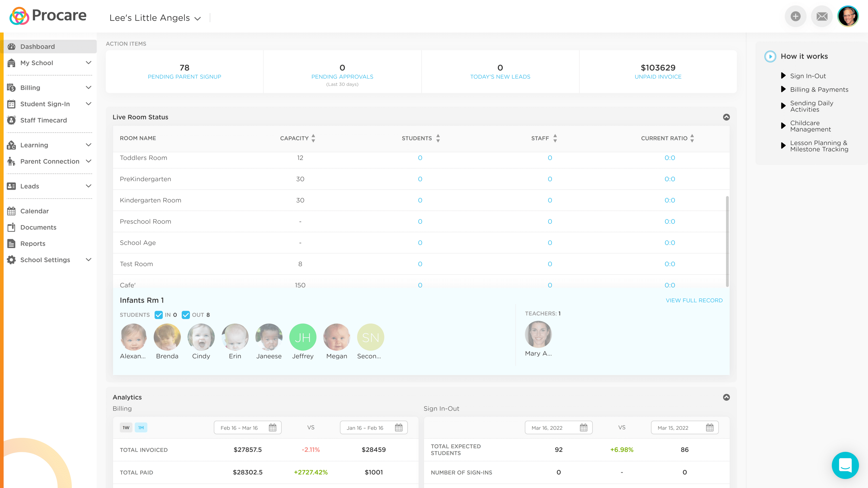The image size is (868, 488).
Task: Sort rooms by Current Ratio
Action: pyautogui.click(x=692, y=138)
